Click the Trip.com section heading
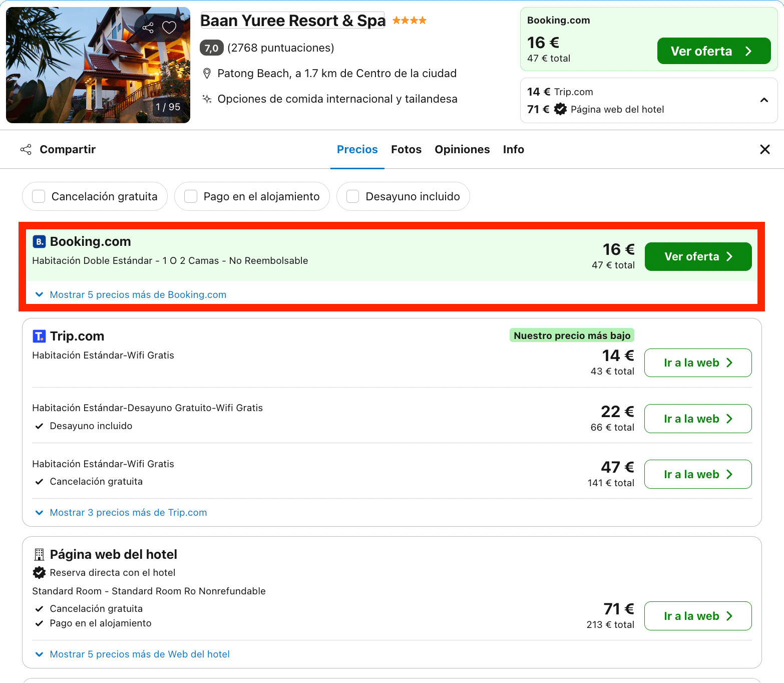The height and width of the screenshot is (683, 784). click(x=77, y=336)
